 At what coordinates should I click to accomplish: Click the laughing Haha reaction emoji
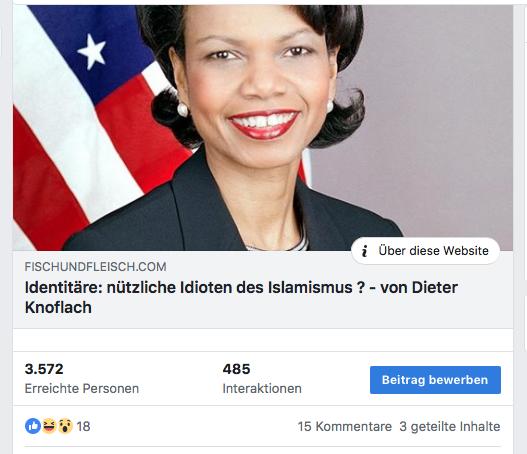click(49, 426)
